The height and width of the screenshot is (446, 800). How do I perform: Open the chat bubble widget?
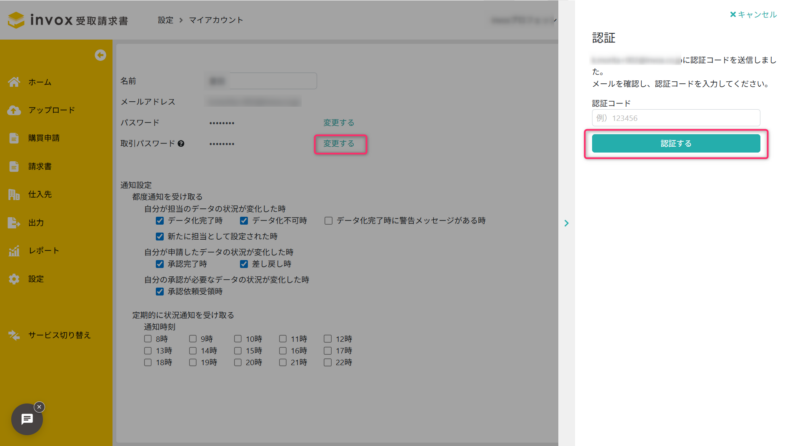27,419
